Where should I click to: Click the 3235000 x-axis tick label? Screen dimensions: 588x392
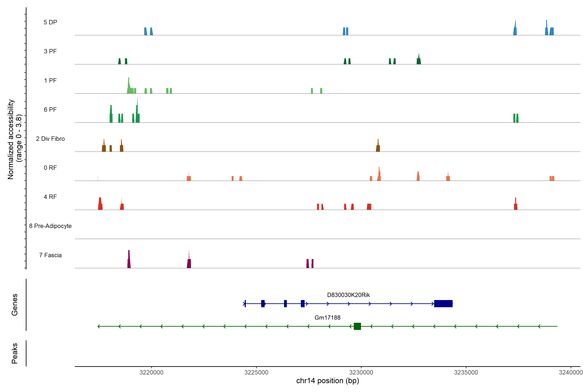tap(466, 372)
